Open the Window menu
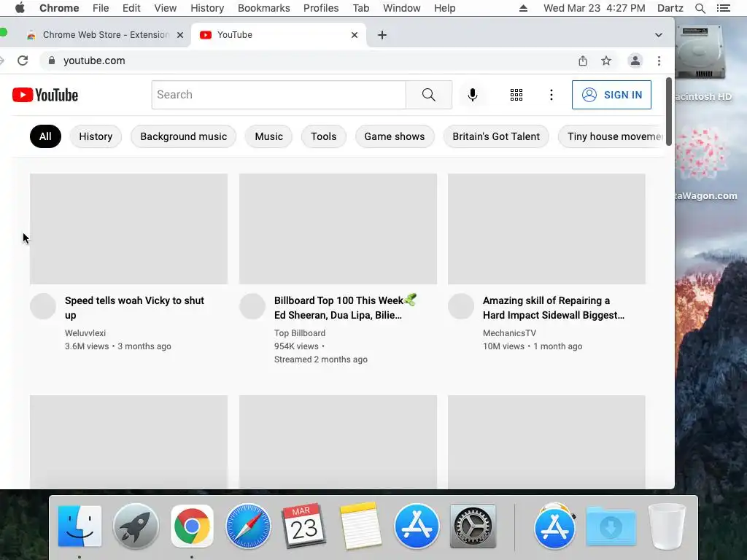Viewport: 747px width, 560px height. click(402, 8)
